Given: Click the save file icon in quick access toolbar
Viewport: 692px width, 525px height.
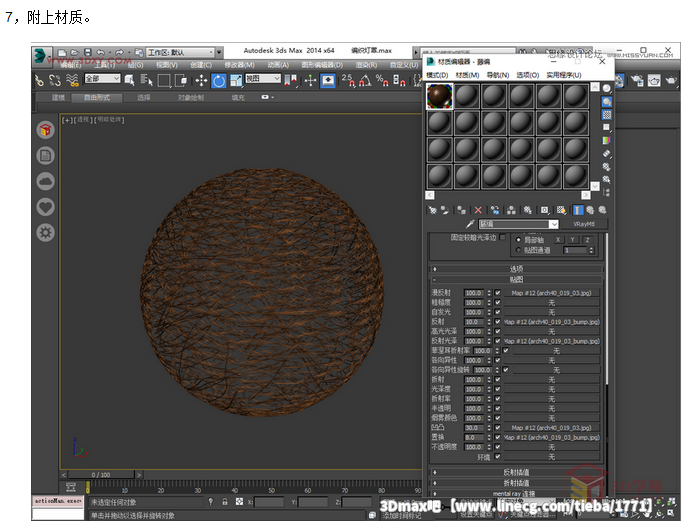Looking at the screenshot, I should click(88, 52).
